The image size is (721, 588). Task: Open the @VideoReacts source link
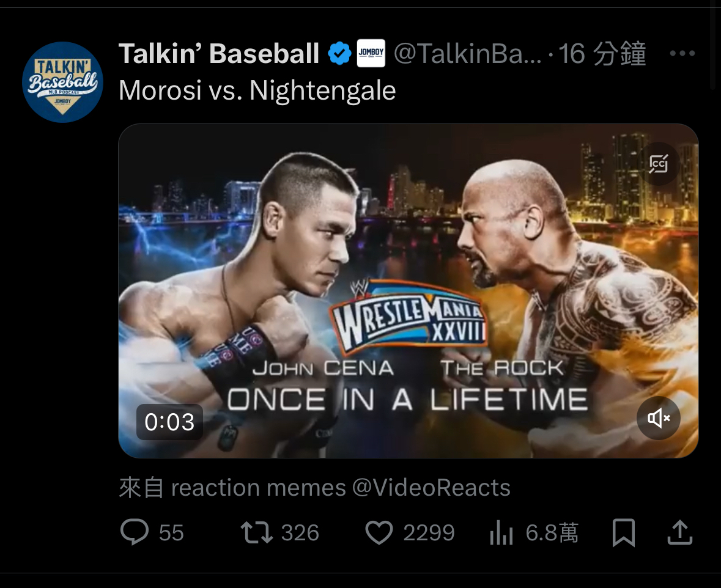click(x=431, y=487)
